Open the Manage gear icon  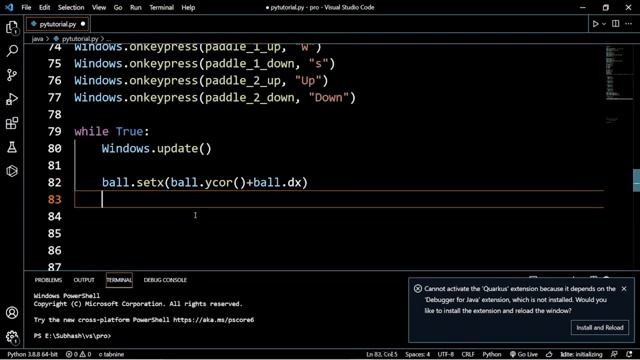[12, 336]
